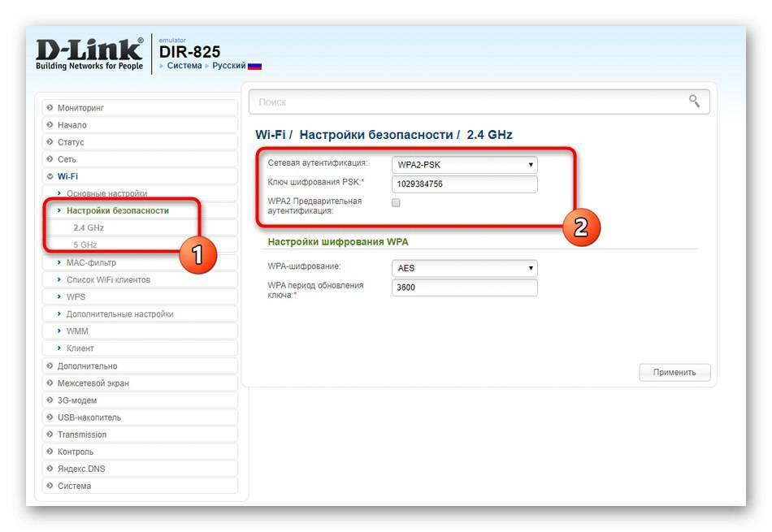Click the Russian flag icon

[254, 66]
